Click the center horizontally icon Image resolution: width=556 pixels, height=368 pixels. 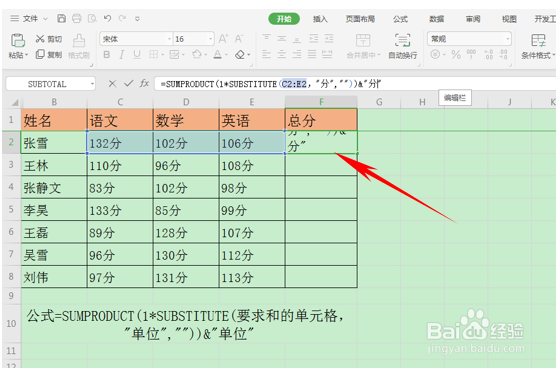282,54
